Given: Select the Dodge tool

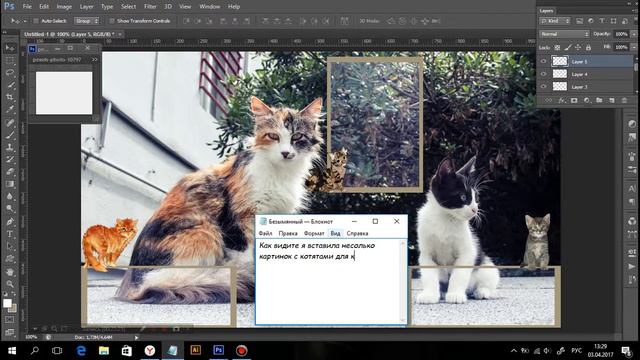Looking at the screenshot, I should click(x=10, y=209).
